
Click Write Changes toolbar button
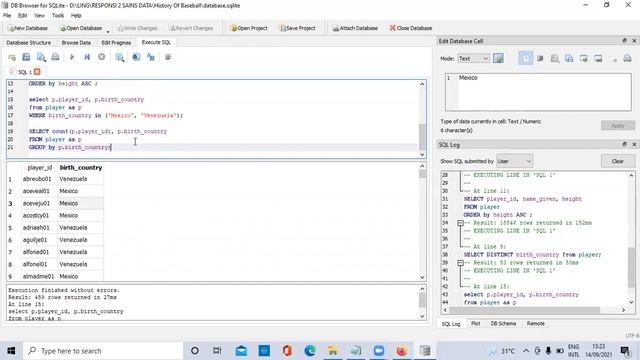tap(137, 28)
